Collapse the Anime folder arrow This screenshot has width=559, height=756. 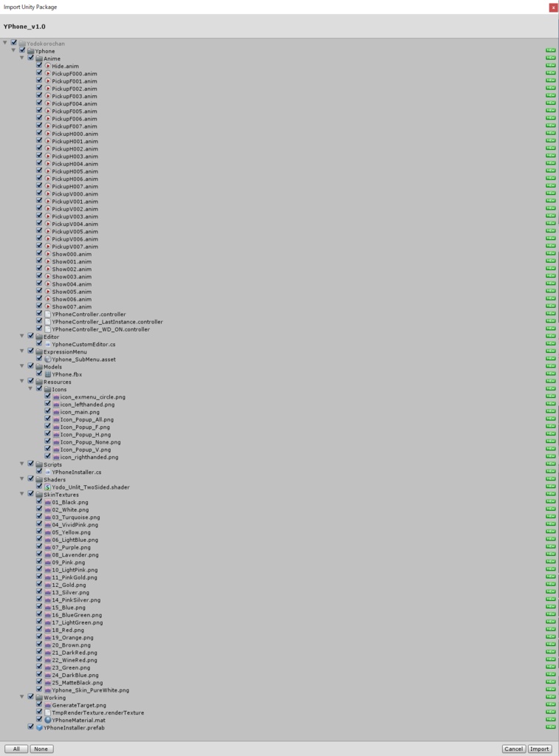coord(22,58)
